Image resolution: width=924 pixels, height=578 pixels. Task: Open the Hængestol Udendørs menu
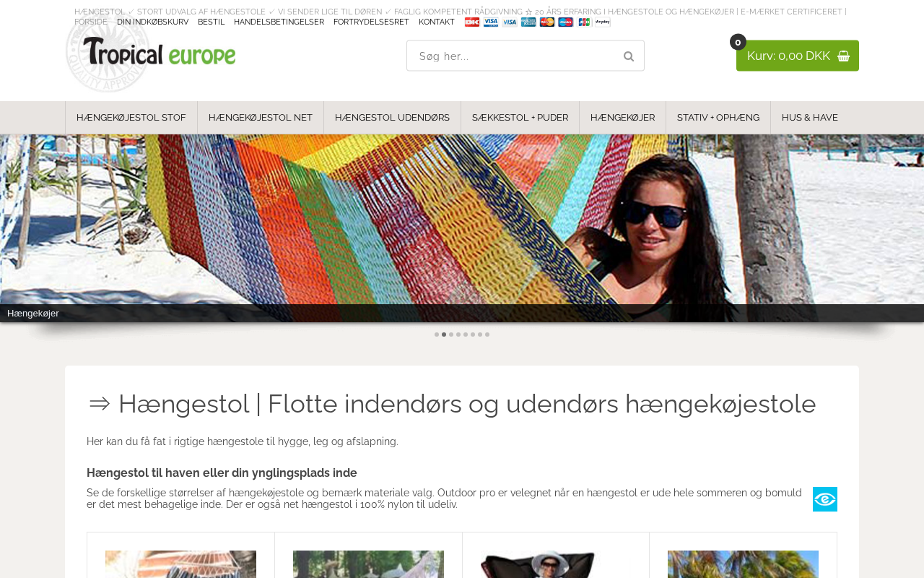(x=392, y=118)
